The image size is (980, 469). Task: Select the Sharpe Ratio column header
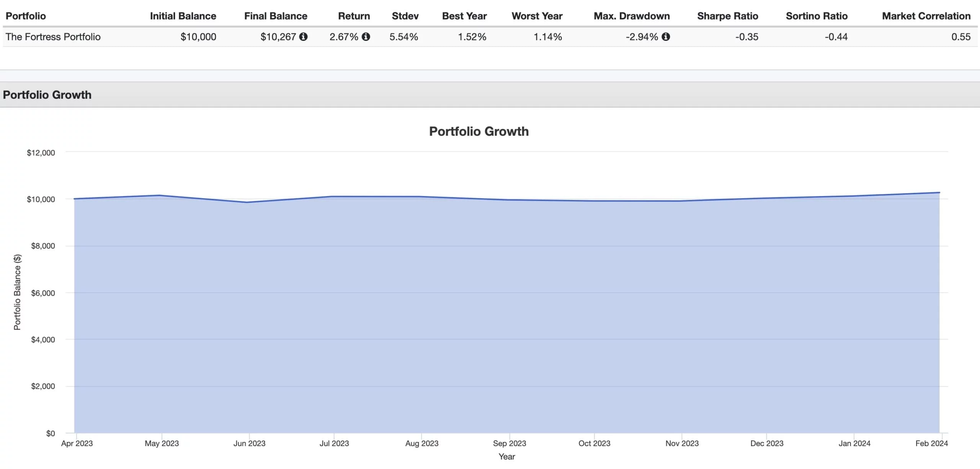click(x=727, y=16)
